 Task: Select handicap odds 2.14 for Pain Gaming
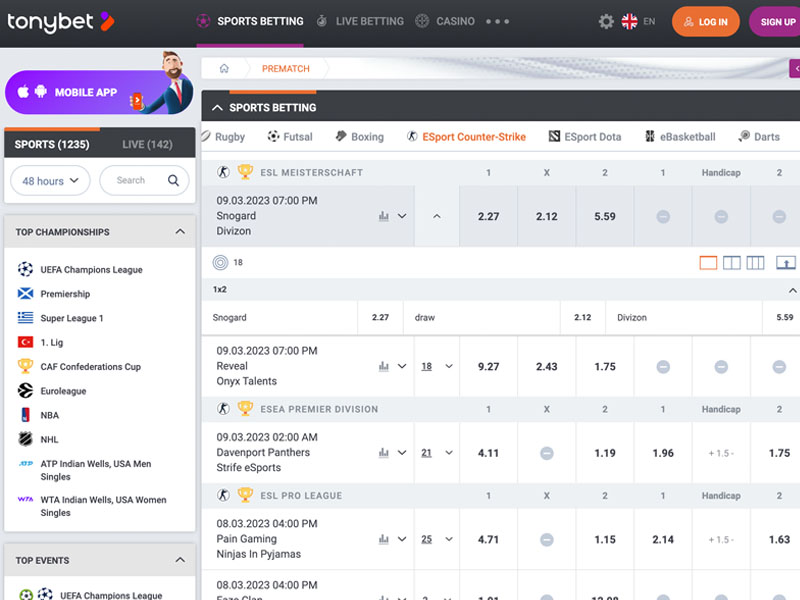pos(663,539)
